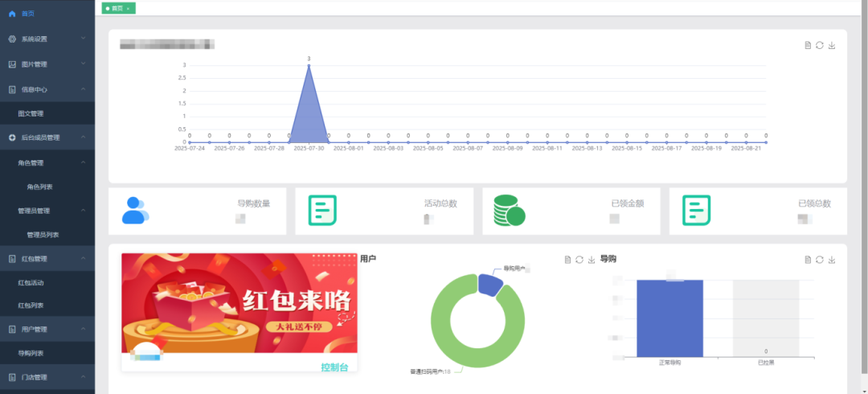Viewport: 868px width, 394px height.
Task: Click the 红包来咯 banner image
Action: coord(239,303)
